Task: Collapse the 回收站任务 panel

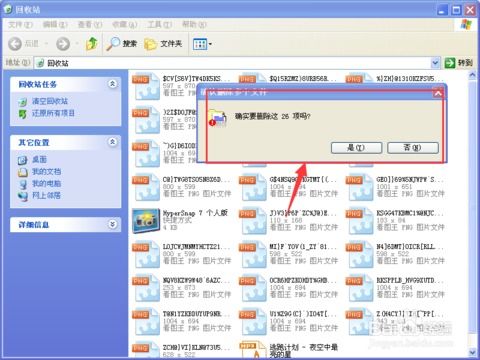Action: coord(113,84)
